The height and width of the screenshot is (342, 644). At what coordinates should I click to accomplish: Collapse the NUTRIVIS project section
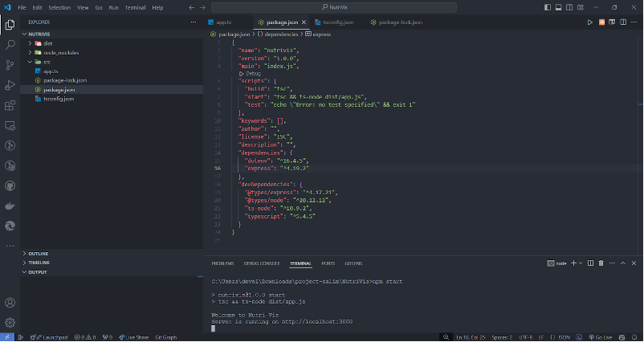click(x=24, y=34)
